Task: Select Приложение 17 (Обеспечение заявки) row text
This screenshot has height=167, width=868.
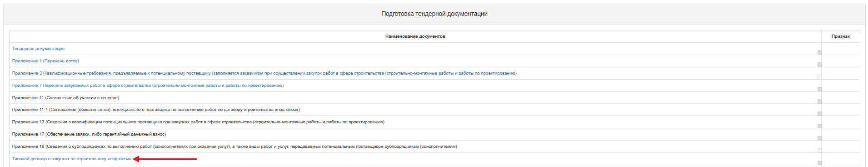Action: click(89, 134)
